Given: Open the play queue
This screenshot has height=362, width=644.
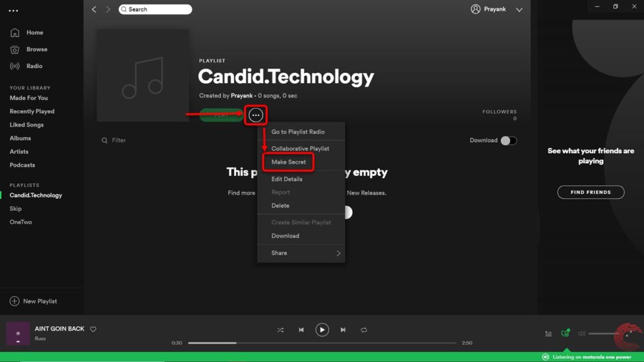Looking at the screenshot, I should click(x=548, y=334).
